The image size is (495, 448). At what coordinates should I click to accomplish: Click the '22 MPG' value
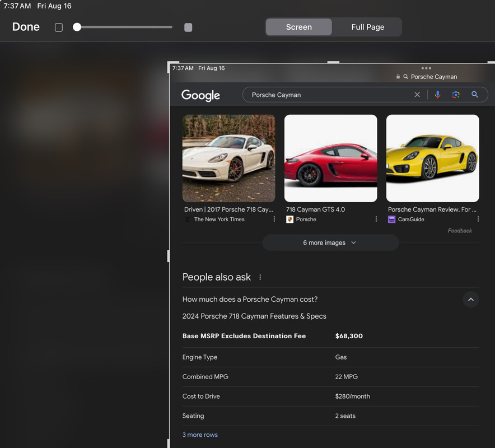click(346, 377)
